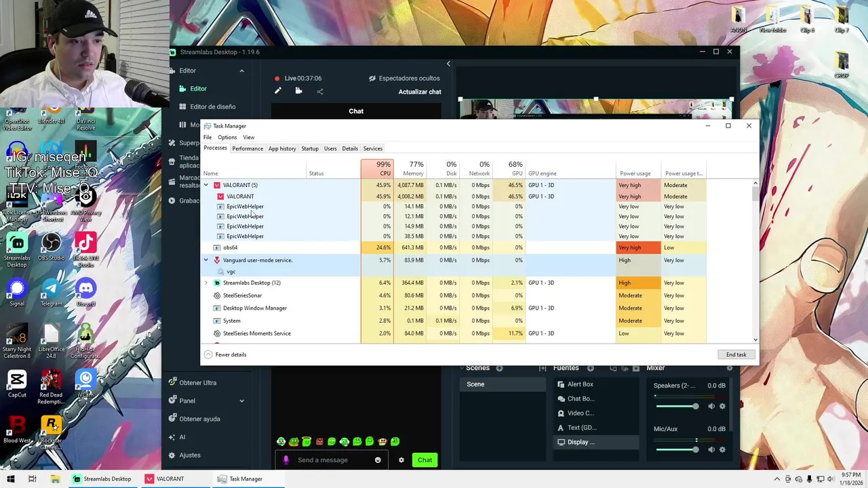
Task: Add a new scene with plus icon
Action: tap(500, 368)
